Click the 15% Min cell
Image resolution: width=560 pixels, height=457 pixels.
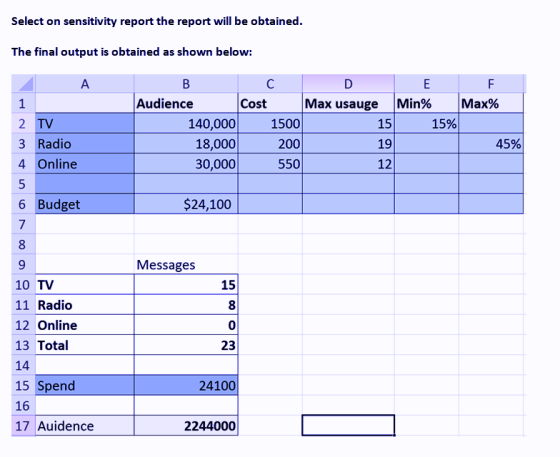click(426, 124)
